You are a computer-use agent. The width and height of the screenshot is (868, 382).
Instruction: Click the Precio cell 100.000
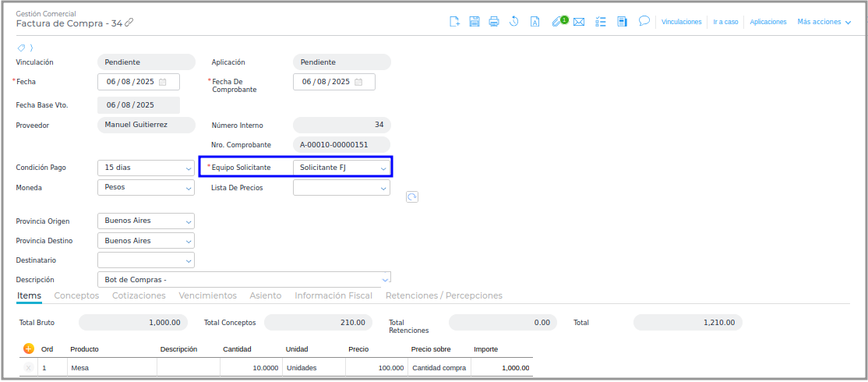[x=377, y=368]
